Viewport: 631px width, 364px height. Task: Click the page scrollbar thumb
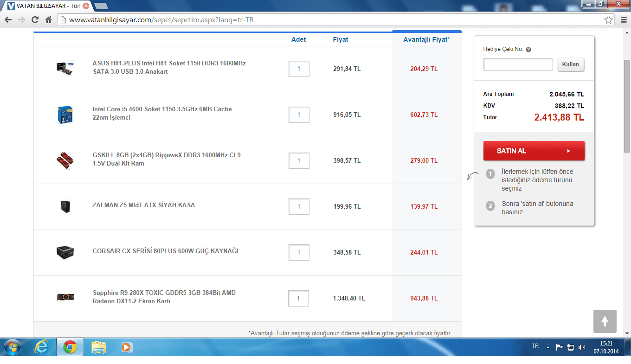click(627, 105)
